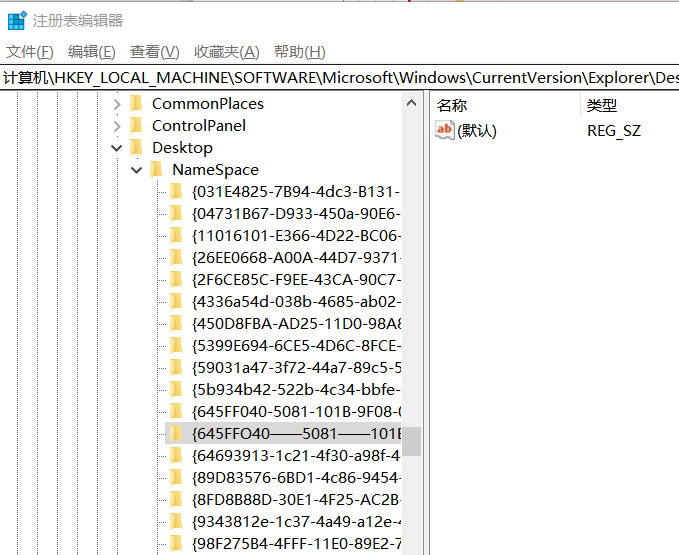This screenshot has width=679, height=555.
Task: Expand the CommonPlaces key
Action: click(116, 104)
